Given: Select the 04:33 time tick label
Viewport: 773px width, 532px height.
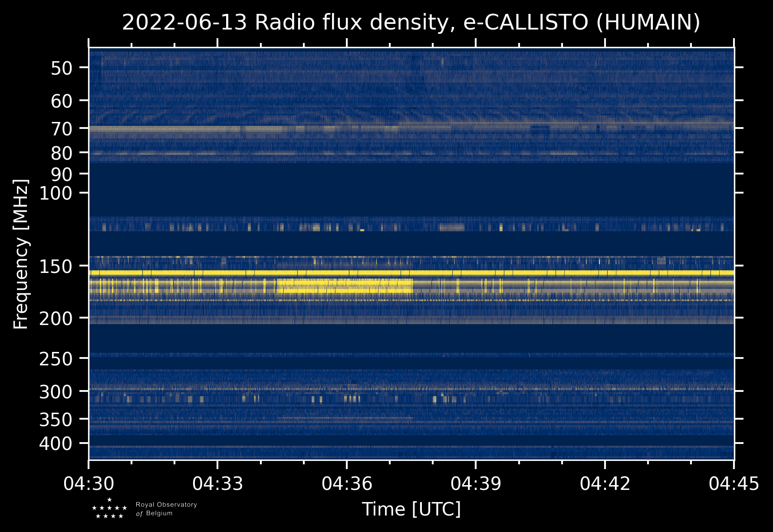Looking at the screenshot, I should click(217, 483).
